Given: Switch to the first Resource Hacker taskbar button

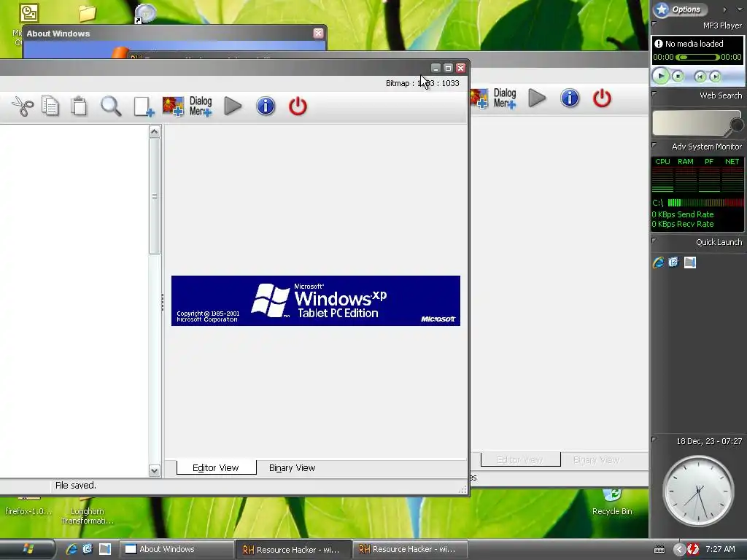Looking at the screenshot, I should point(293,549).
